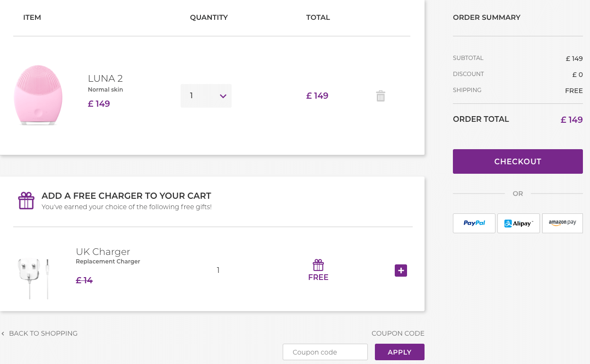Click the 'Normal skin' product variant text
This screenshot has width=590, height=364.
coord(105,90)
